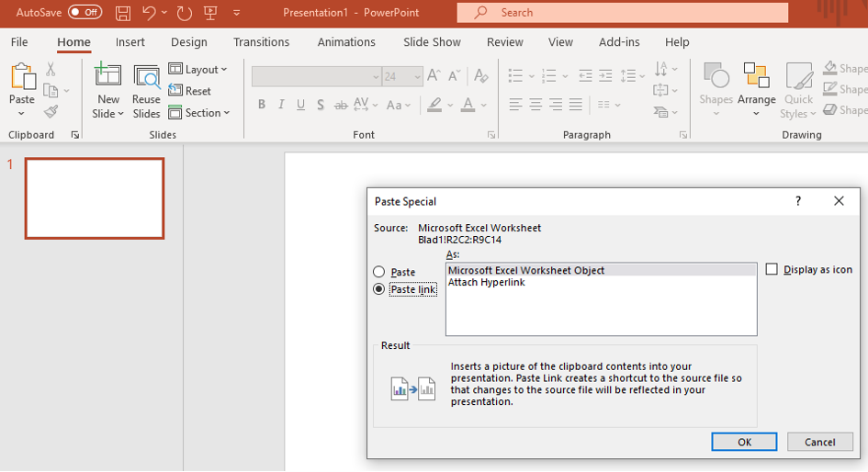Increase list indent level
This screenshot has width=868, height=472.
point(605,76)
